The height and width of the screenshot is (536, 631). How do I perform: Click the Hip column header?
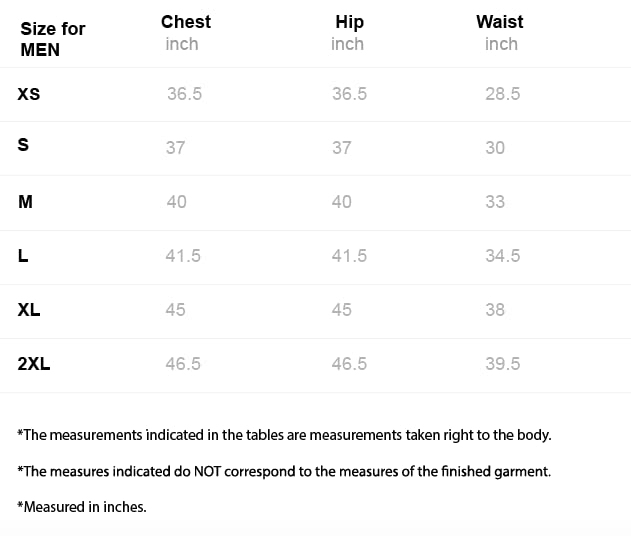(x=349, y=22)
